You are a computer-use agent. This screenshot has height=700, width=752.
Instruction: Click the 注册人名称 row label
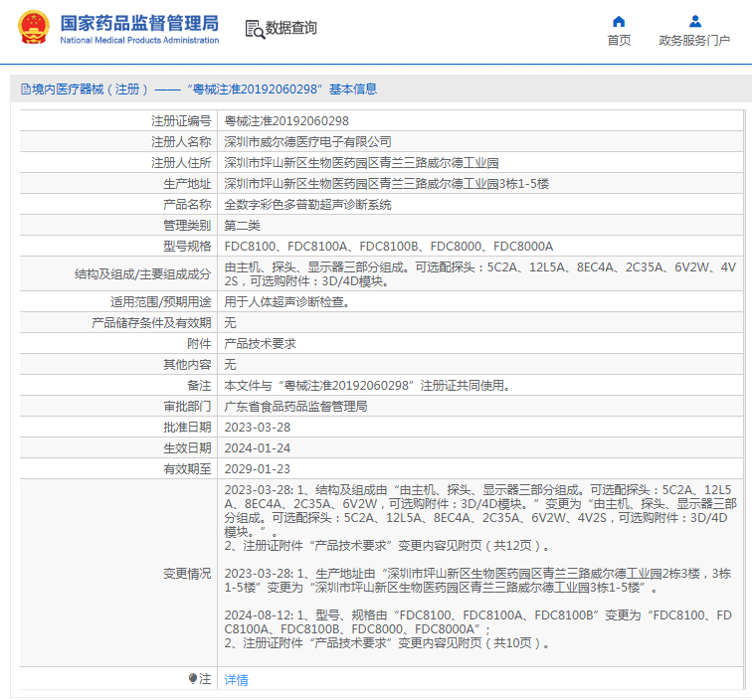pos(181,142)
